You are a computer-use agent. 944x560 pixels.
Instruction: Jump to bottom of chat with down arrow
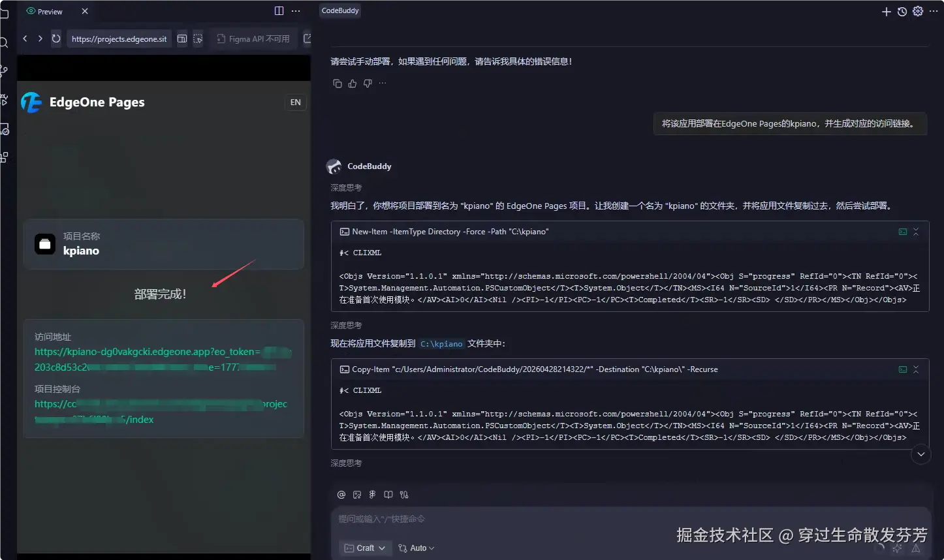coord(920,454)
